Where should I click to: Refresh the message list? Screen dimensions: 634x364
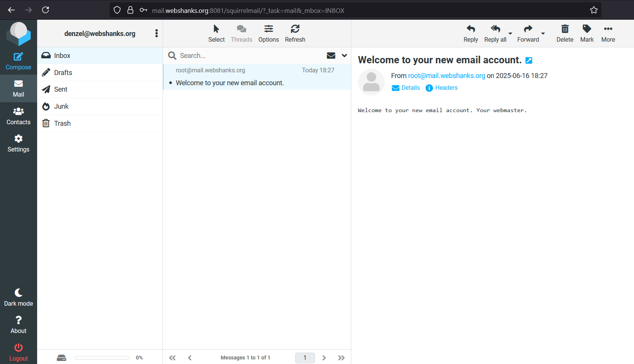pyautogui.click(x=295, y=33)
